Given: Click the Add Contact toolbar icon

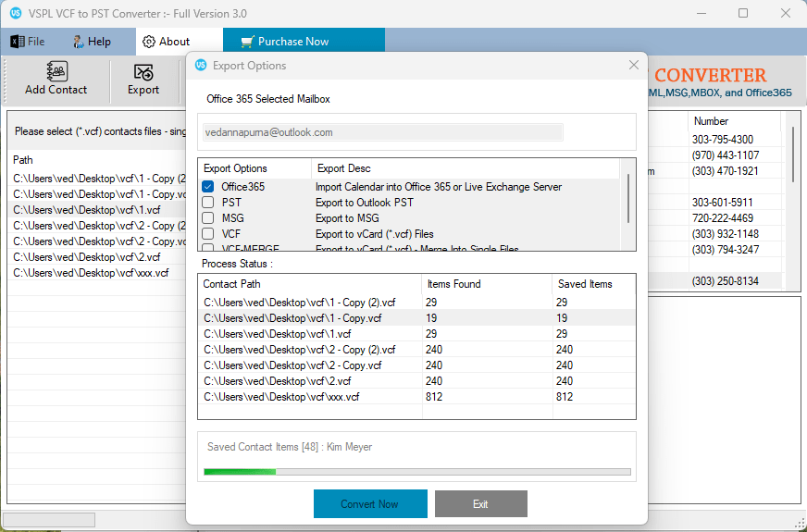Looking at the screenshot, I should pyautogui.click(x=56, y=71).
